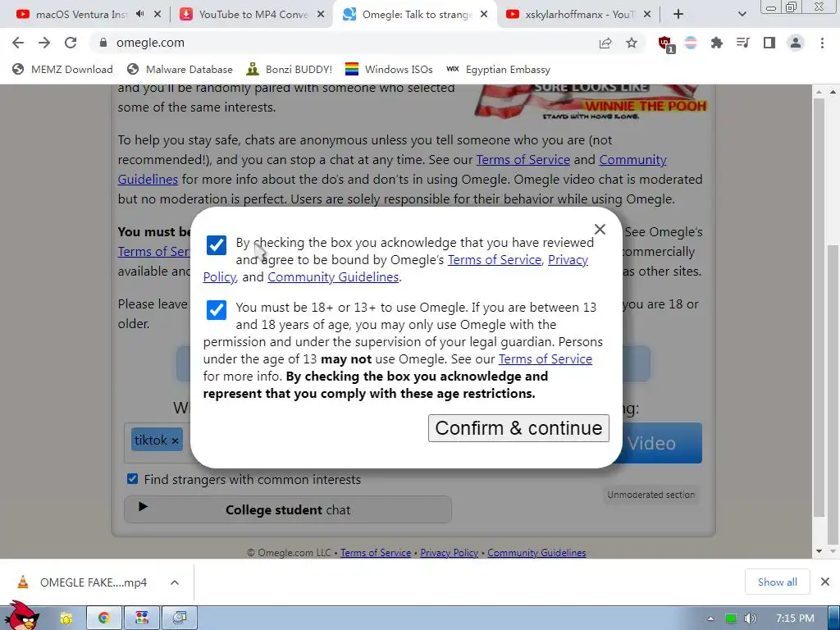Image resolution: width=840 pixels, height=630 pixels.
Task: Open the MEMZ Download bookmark
Action: click(62, 70)
